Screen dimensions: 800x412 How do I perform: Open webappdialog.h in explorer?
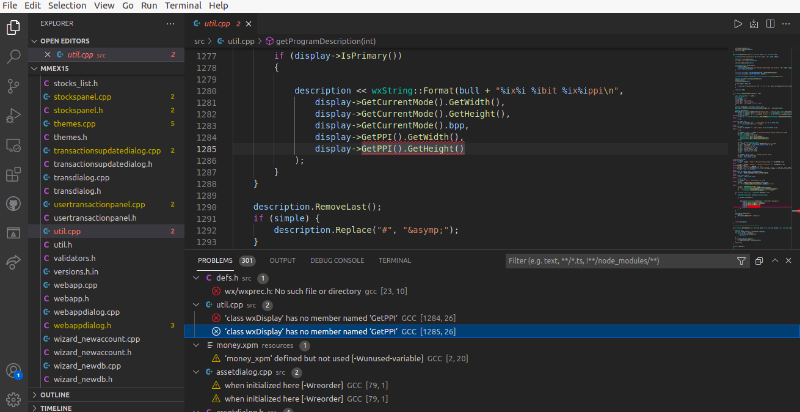pyautogui.click(x=83, y=325)
